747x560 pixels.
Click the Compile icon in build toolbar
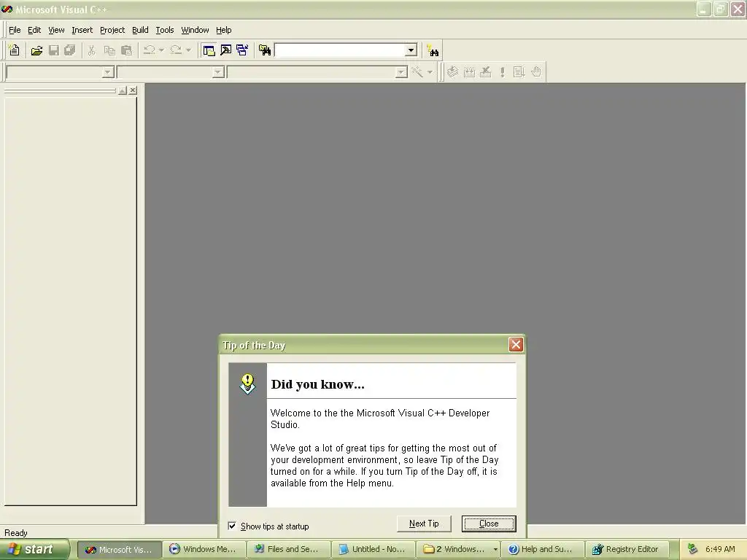[x=452, y=72]
